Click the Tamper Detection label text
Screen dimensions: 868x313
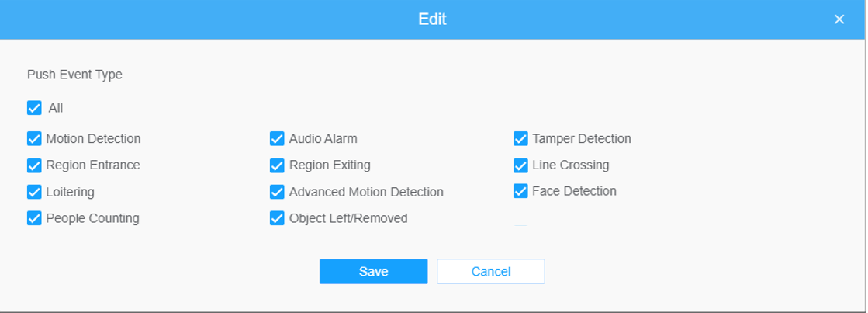tap(582, 139)
